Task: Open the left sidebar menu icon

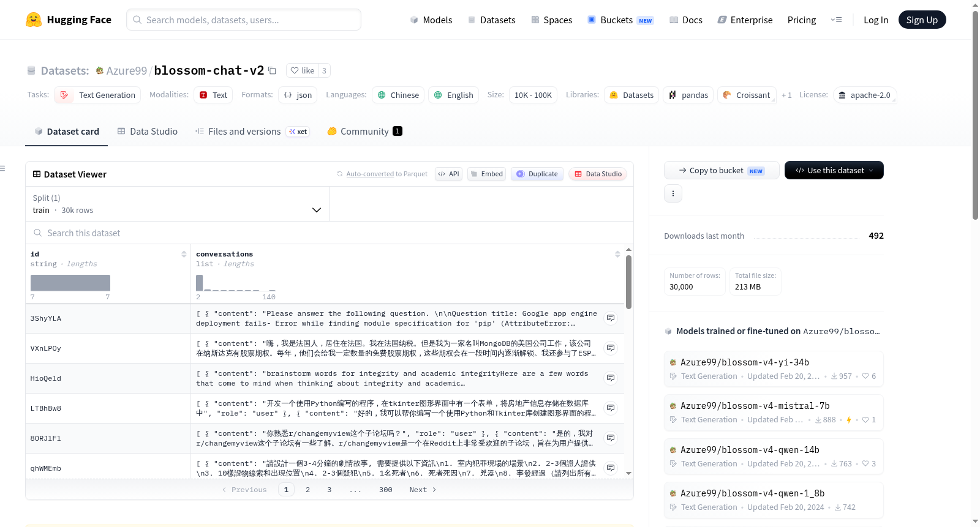Action: pyautogui.click(x=2, y=168)
